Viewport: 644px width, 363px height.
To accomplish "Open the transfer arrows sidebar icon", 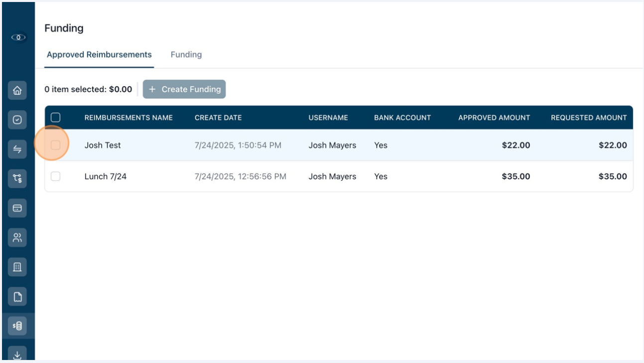I will tap(17, 149).
